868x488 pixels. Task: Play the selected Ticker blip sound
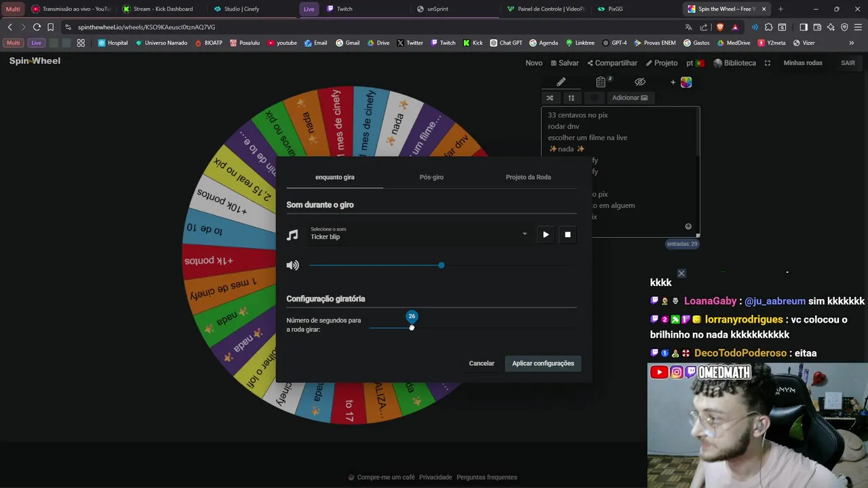(x=546, y=235)
